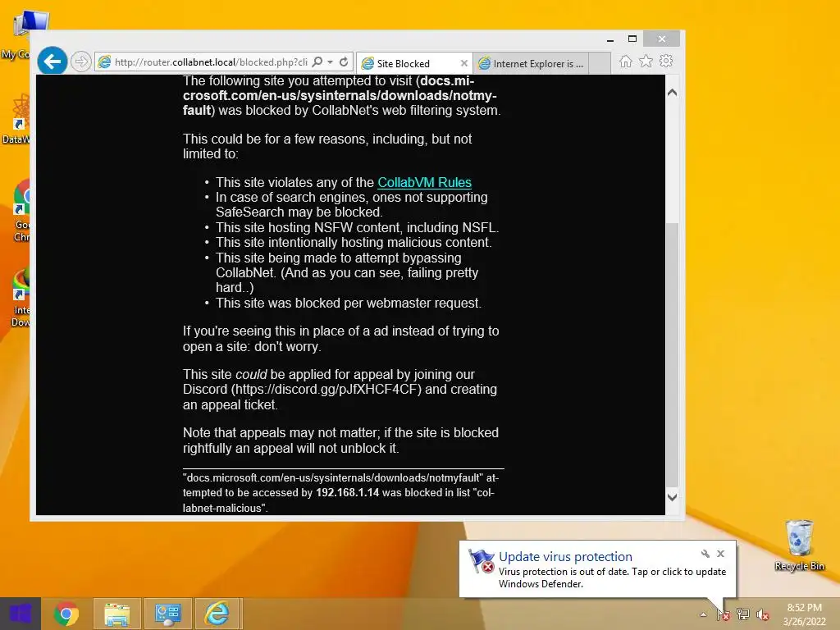Open notification options wrench icon
Image resolution: width=840 pixels, height=630 pixels.
pyautogui.click(x=705, y=554)
